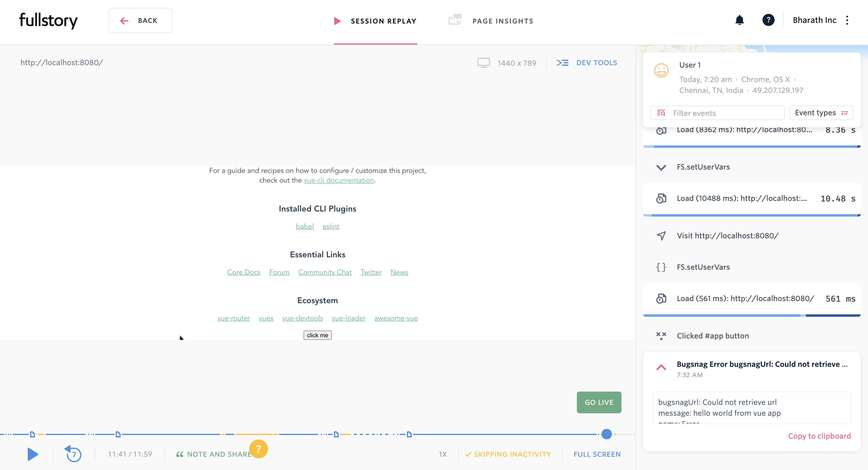Open the Event types dropdown
868x470 pixels.
(x=821, y=113)
